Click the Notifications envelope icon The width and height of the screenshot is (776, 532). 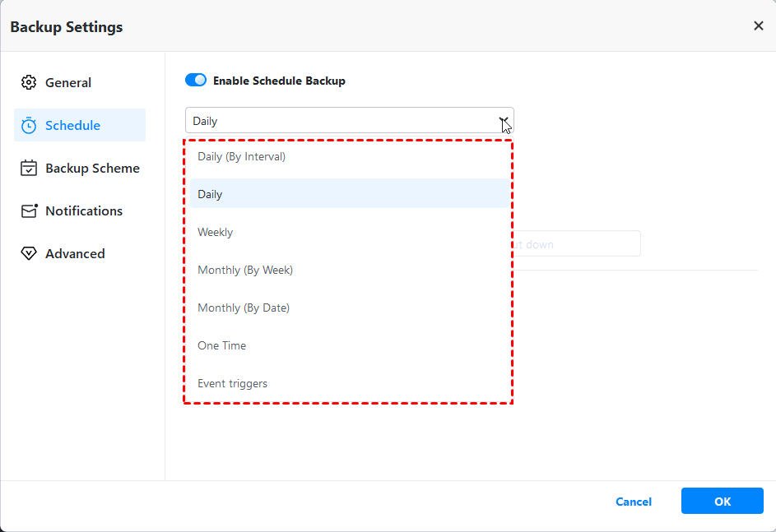(29, 211)
